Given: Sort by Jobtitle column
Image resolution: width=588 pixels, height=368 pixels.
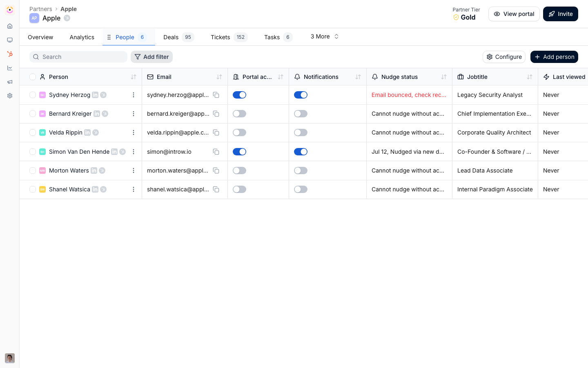Looking at the screenshot, I should (530, 77).
